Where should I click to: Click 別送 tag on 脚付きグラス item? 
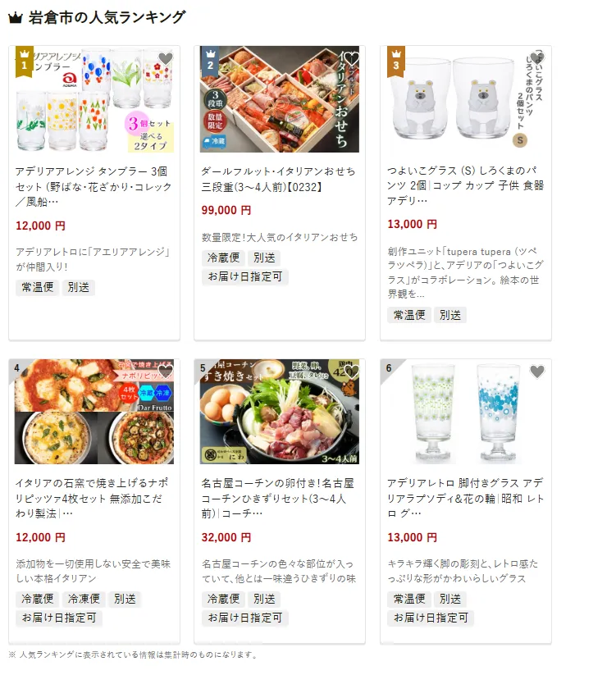449,599
